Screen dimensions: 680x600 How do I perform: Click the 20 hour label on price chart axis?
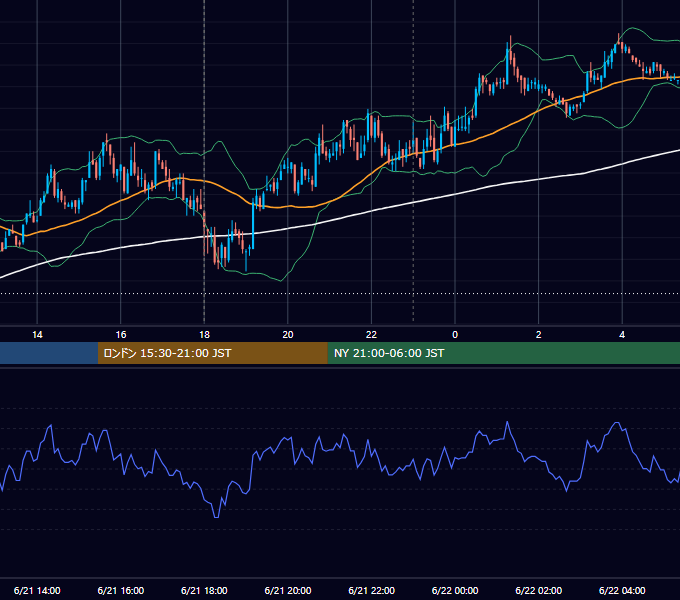point(288,335)
